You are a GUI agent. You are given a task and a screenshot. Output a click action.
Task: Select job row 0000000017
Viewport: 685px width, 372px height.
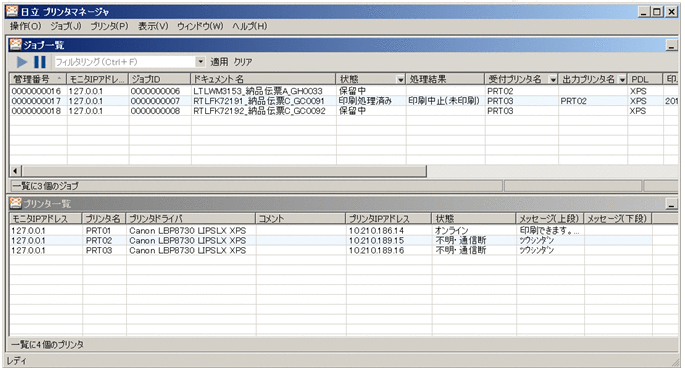(343, 101)
